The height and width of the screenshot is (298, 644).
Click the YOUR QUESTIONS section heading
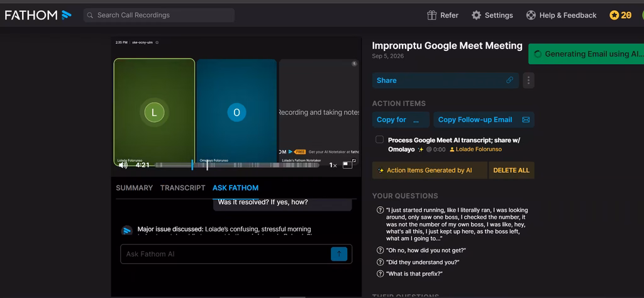click(405, 196)
